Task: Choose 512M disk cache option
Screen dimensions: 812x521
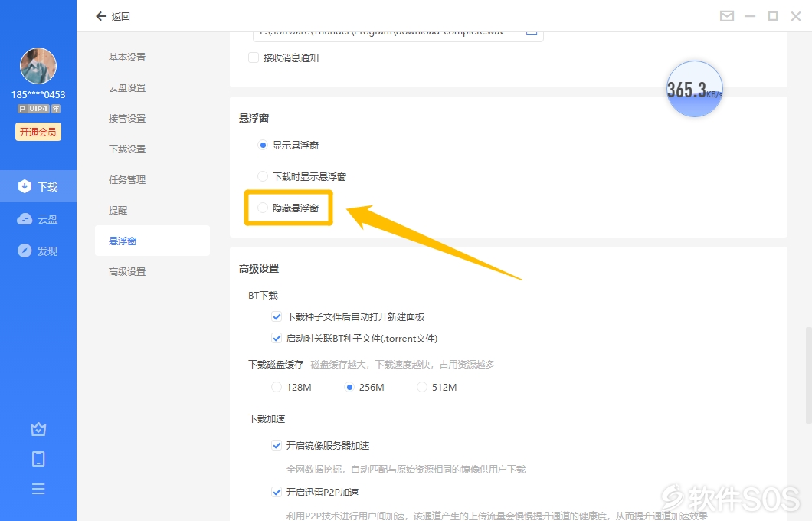Action: click(422, 387)
